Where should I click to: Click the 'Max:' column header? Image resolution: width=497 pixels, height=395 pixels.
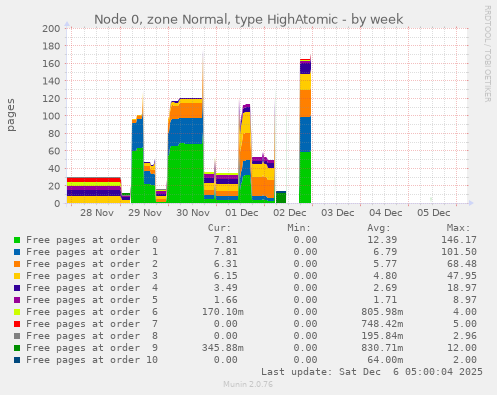pyautogui.click(x=458, y=228)
